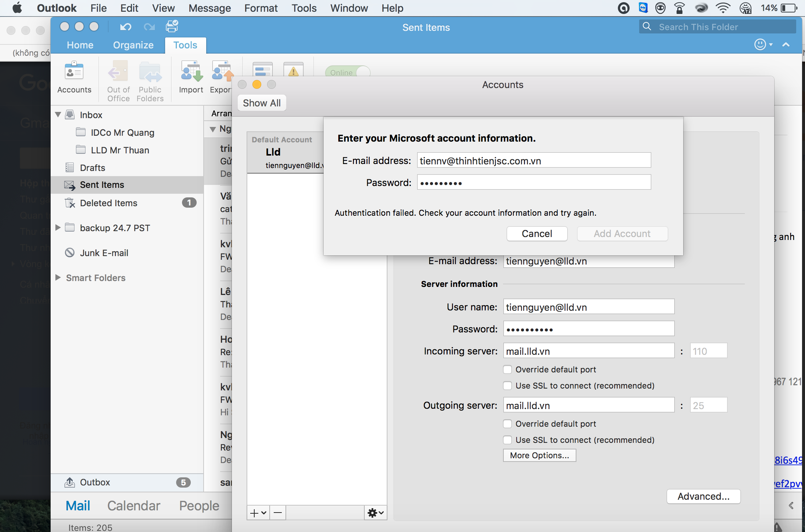Enable SSL for the outgoing server
Screen dimensions: 805x532
(507, 440)
